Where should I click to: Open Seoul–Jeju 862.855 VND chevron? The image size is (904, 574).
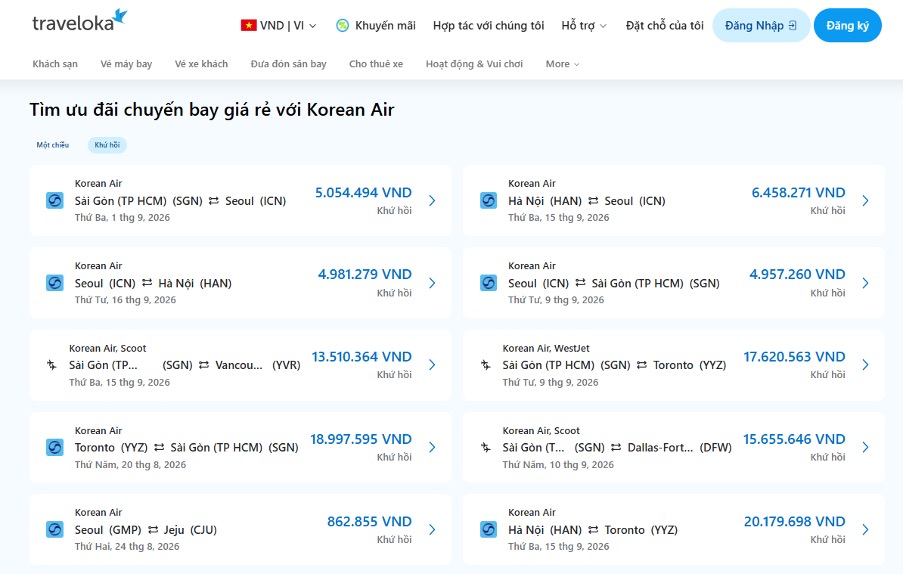pos(432,530)
